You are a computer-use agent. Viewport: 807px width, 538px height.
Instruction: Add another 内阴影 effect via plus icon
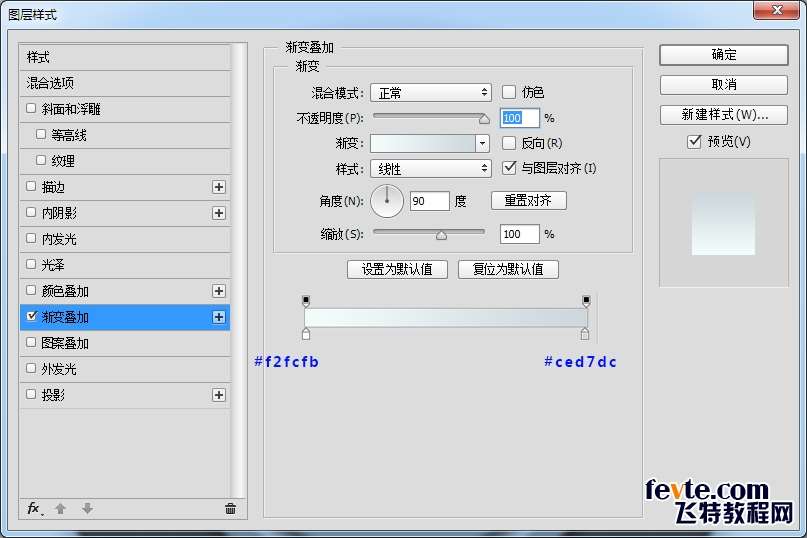pos(219,213)
